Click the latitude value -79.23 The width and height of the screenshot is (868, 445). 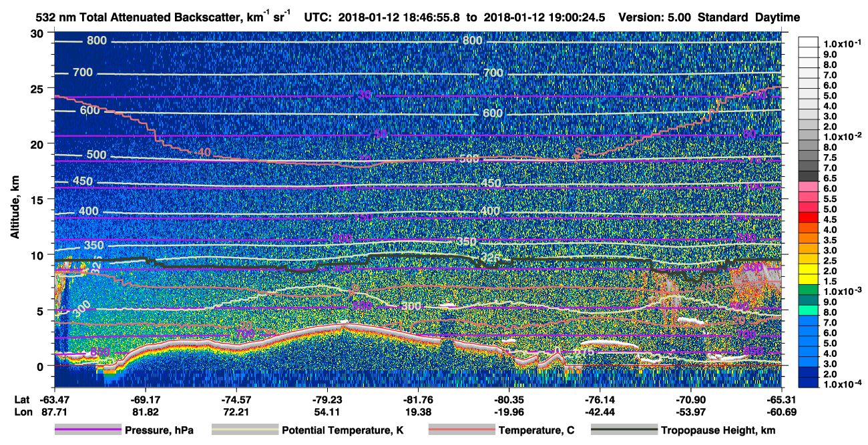click(327, 400)
